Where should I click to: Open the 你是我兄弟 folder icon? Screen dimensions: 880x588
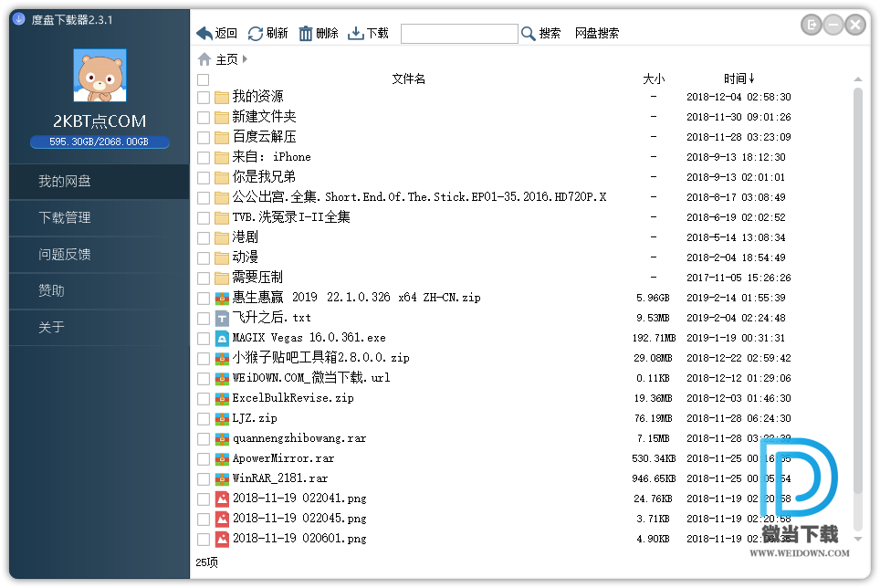222,177
